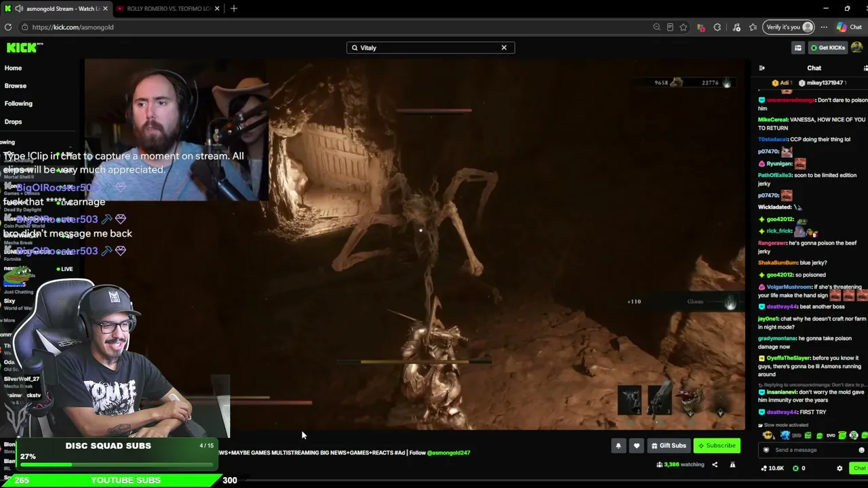The height and width of the screenshot is (488, 868).
Task: Click the Gift Subs button
Action: coord(669,445)
